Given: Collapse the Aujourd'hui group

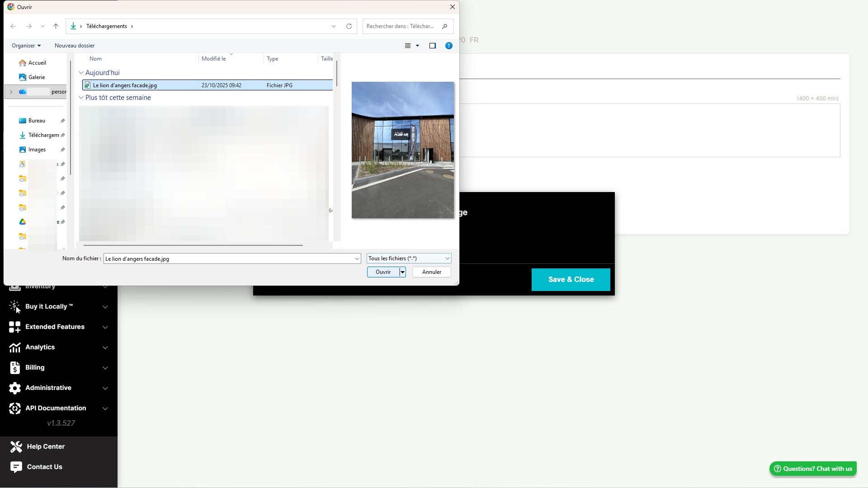Looking at the screenshot, I should [x=81, y=73].
